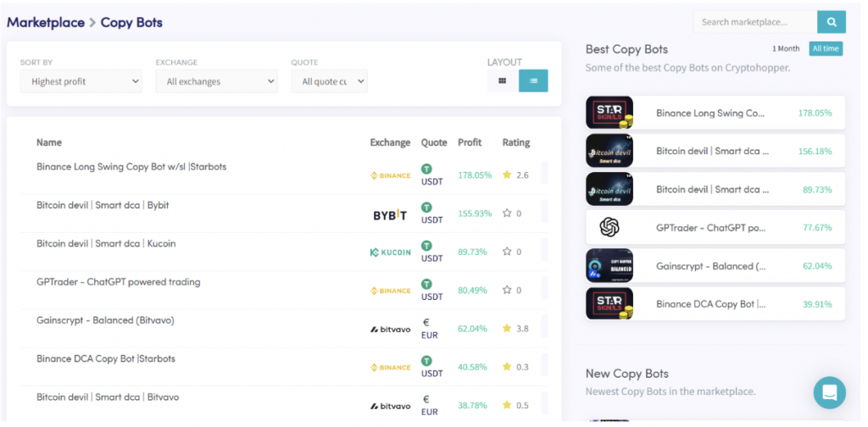
Task: Click the 3.8 rating star
Action: (507, 329)
